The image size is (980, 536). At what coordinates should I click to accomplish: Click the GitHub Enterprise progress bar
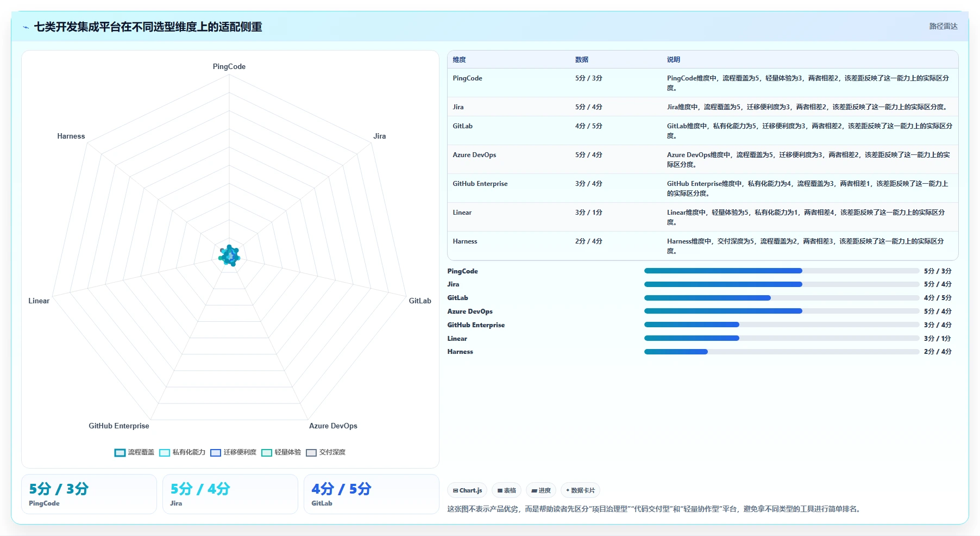click(x=782, y=325)
